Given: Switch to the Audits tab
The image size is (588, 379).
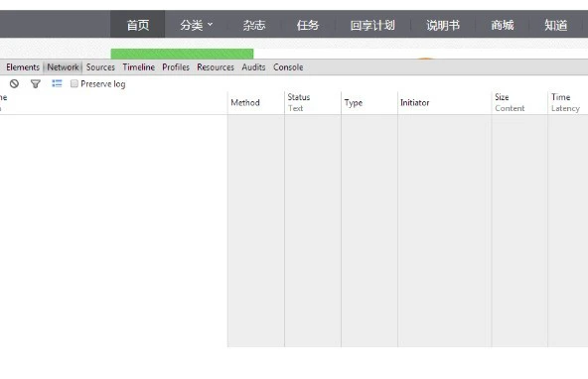Looking at the screenshot, I should 253,67.
